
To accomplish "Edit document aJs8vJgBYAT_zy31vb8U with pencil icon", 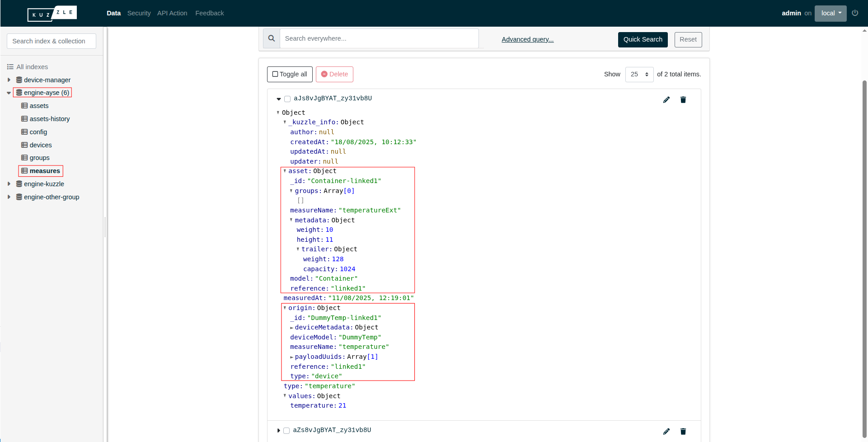I will click(666, 100).
